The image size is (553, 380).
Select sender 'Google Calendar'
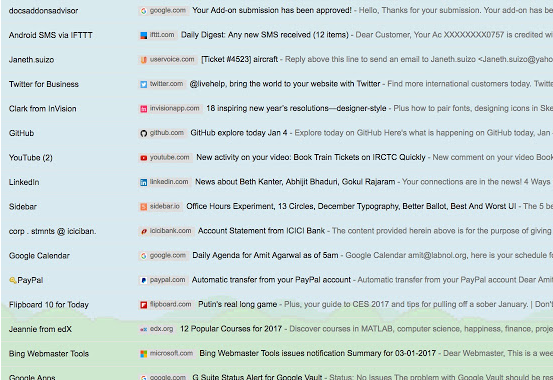click(39, 256)
